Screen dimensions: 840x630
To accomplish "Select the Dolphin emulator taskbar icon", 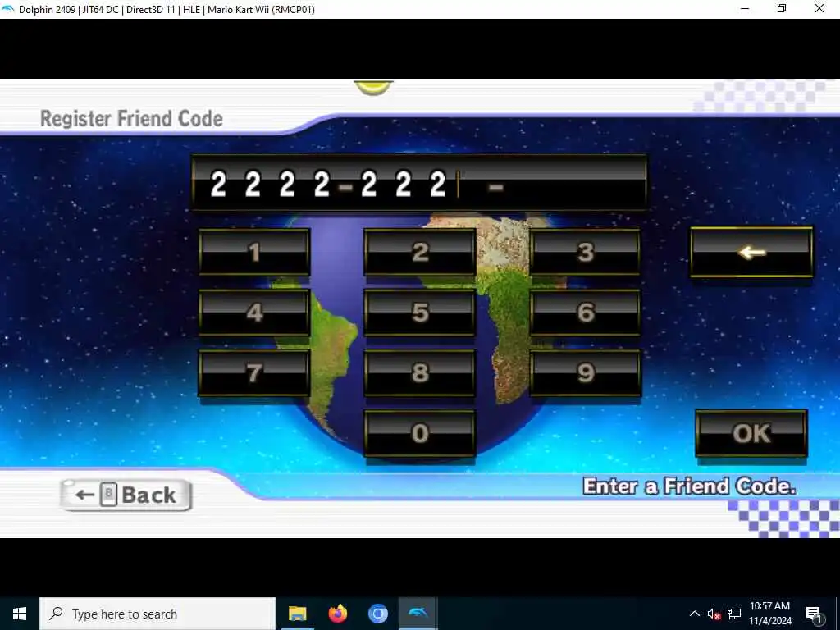I will [x=418, y=614].
